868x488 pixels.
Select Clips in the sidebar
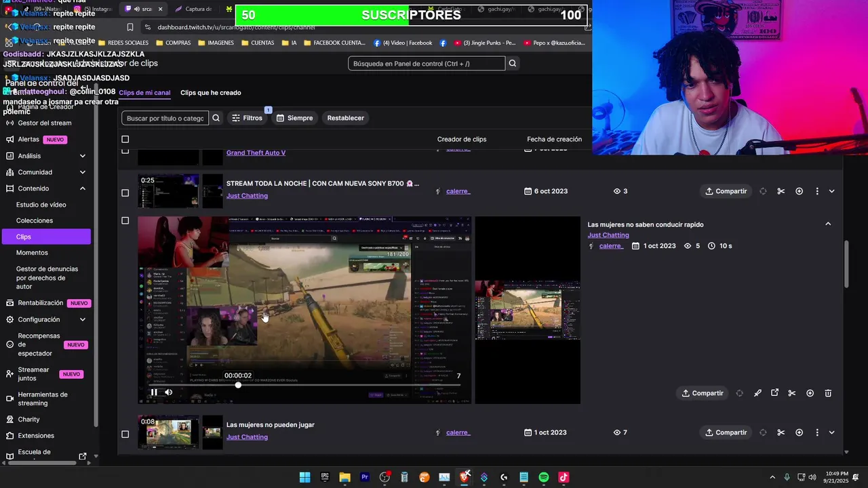pyautogui.click(x=45, y=237)
